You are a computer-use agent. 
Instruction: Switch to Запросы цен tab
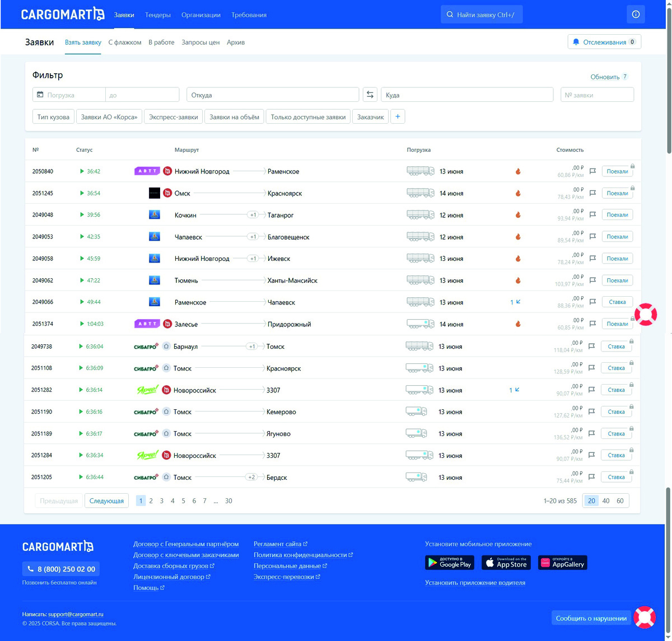(200, 43)
